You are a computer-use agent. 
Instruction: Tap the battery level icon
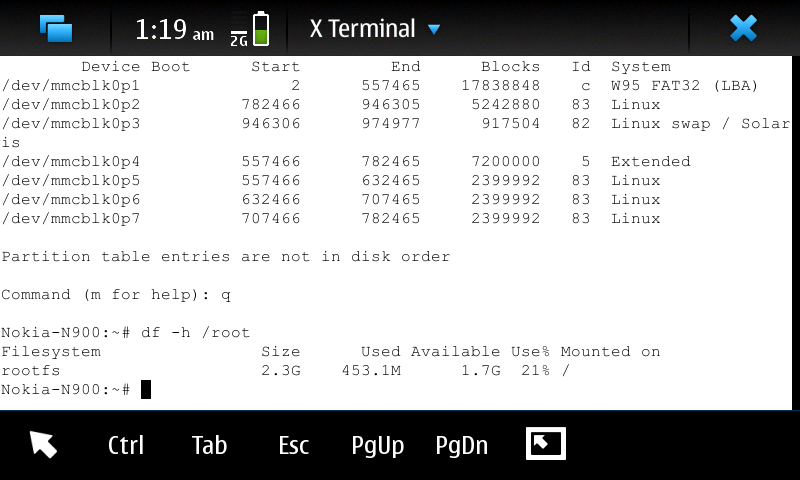[x=261, y=29]
